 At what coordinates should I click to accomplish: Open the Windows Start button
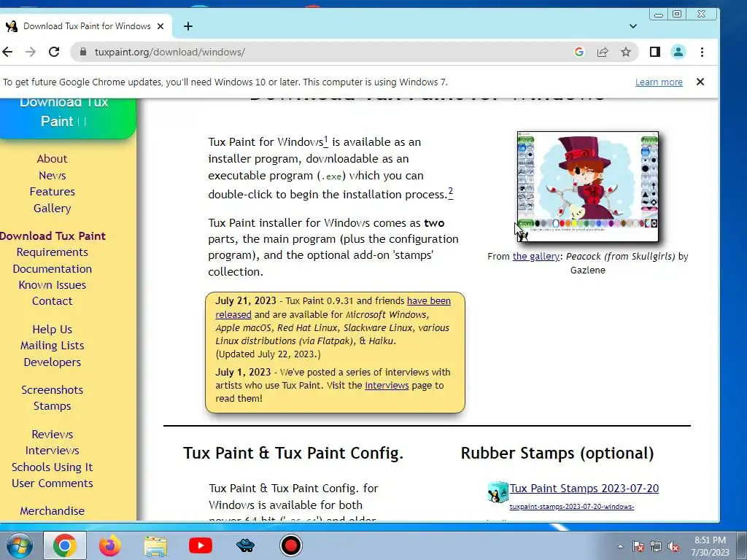click(x=18, y=545)
